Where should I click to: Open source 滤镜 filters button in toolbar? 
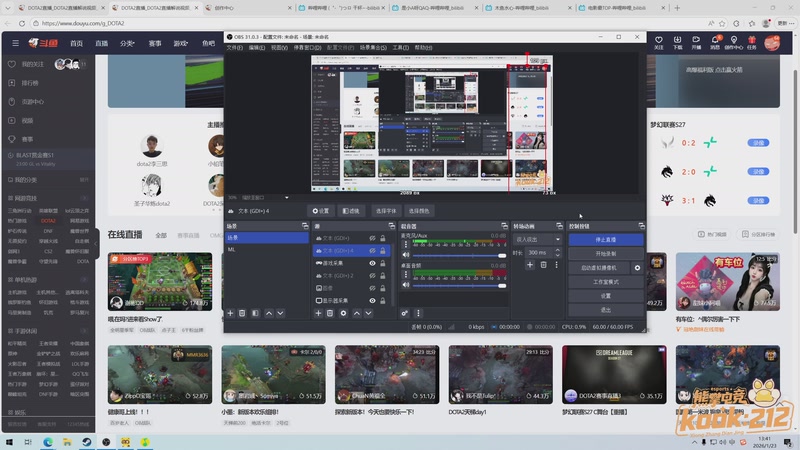(351, 211)
